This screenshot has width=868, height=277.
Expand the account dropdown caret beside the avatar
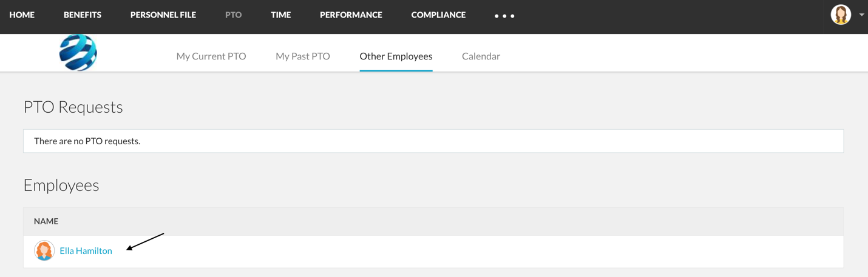click(x=861, y=15)
